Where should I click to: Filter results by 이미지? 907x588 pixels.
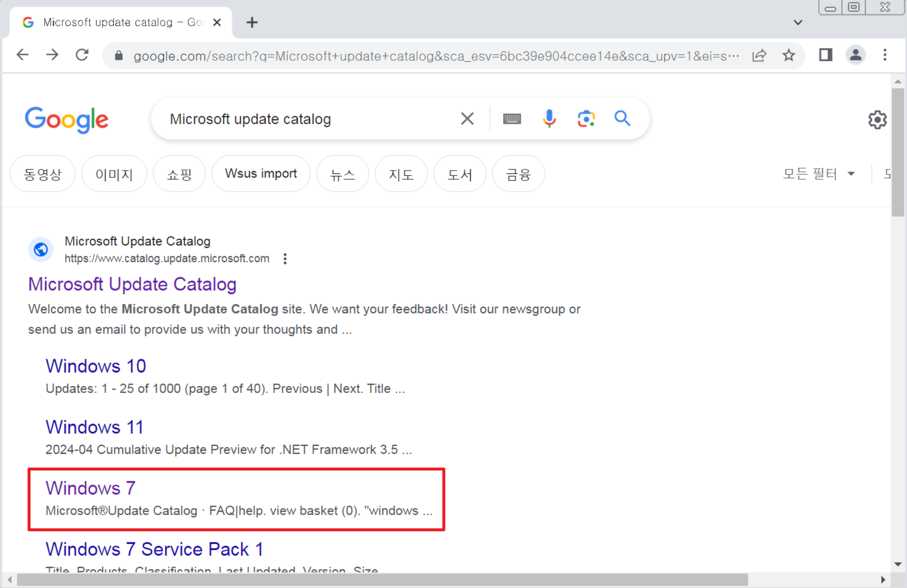[x=114, y=174]
